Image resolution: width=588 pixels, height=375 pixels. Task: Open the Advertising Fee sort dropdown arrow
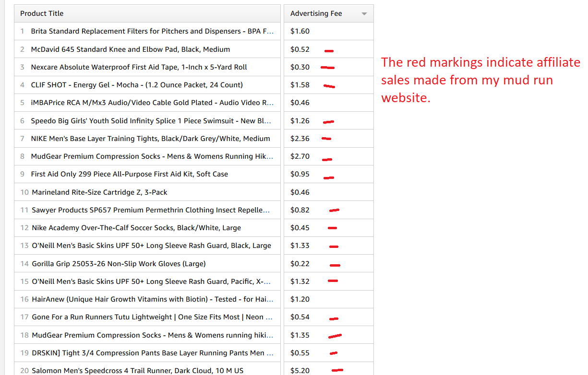[x=364, y=14]
